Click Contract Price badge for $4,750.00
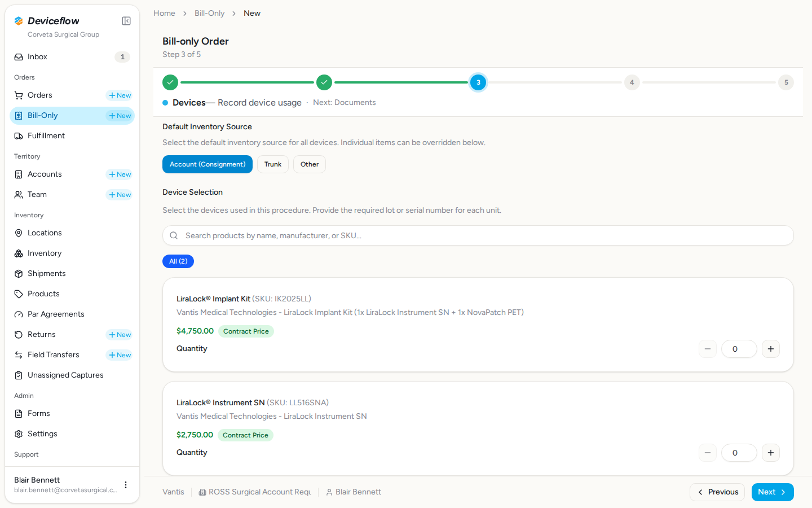812x508 pixels. pos(246,331)
